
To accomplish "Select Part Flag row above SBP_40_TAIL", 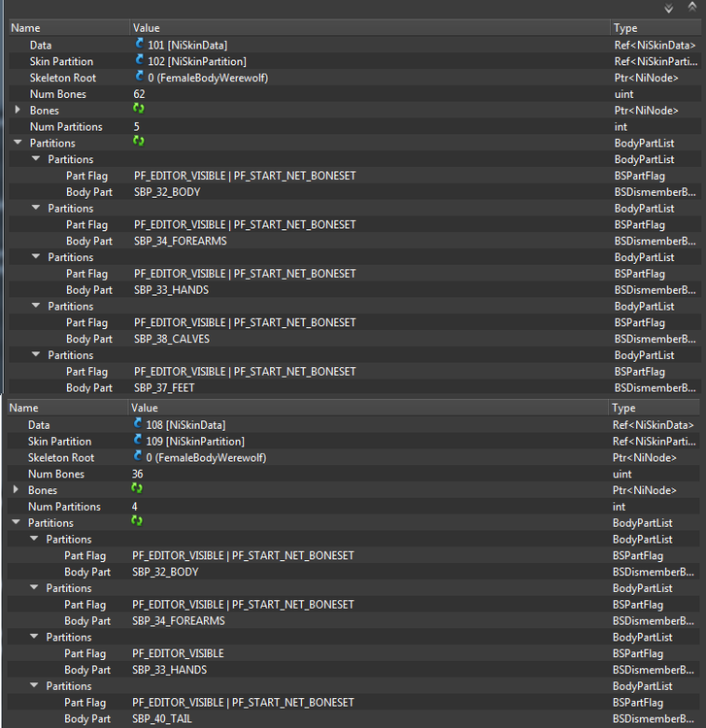I will pyautogui.click(x=353, y=703).
